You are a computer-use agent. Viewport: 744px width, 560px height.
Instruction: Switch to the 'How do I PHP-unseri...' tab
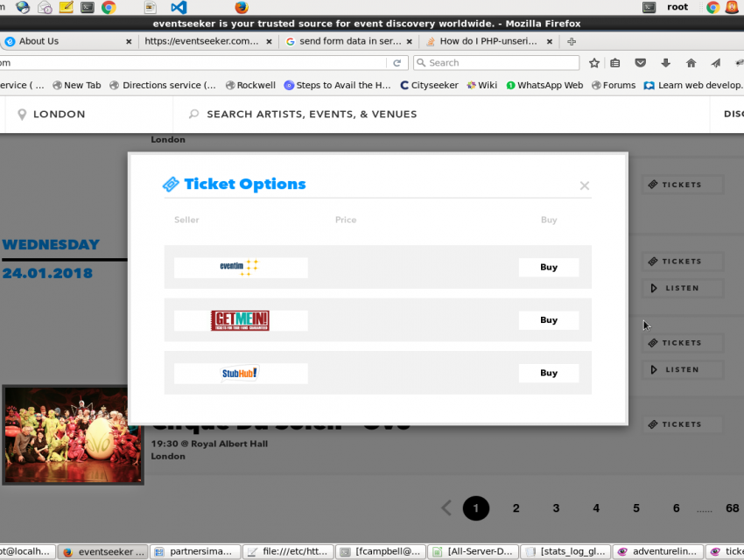coord(489,41)
